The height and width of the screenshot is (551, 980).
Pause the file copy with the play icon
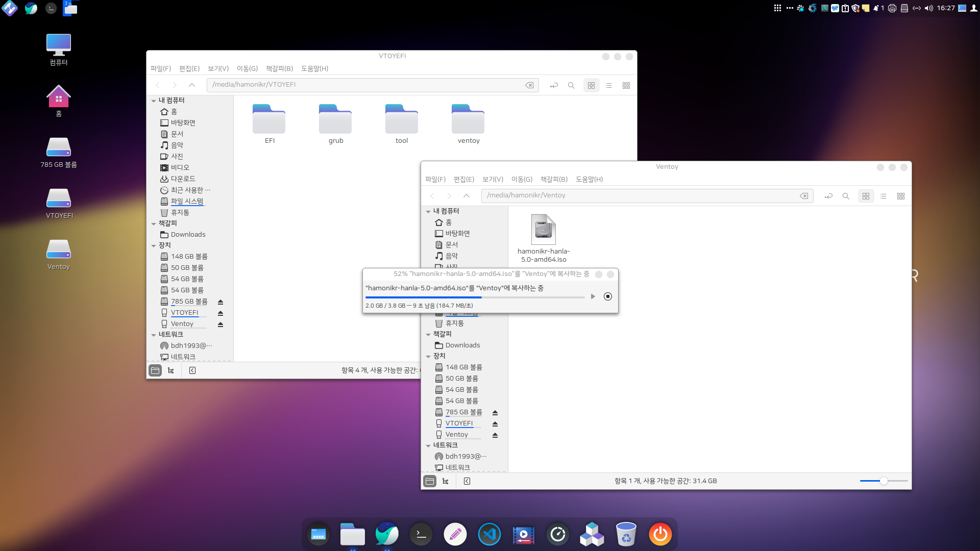tap(593, 296)
